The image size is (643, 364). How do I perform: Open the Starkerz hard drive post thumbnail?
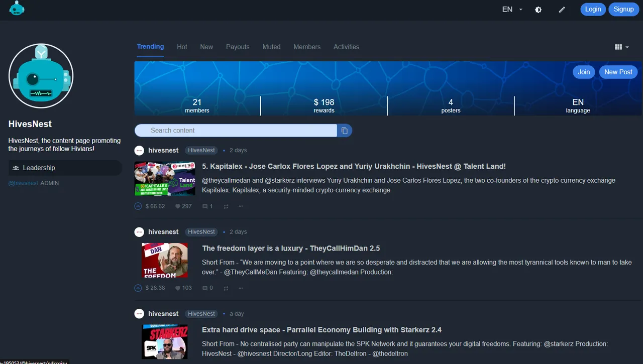click(165, 342)
